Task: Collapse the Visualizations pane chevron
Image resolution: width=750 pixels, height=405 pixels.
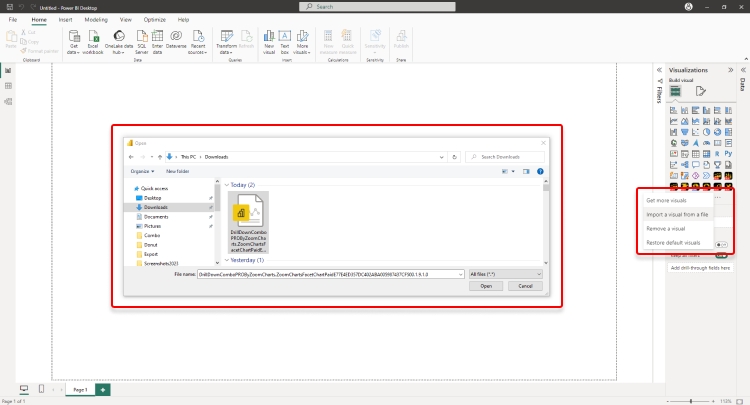Action: (x=731, y=70)
